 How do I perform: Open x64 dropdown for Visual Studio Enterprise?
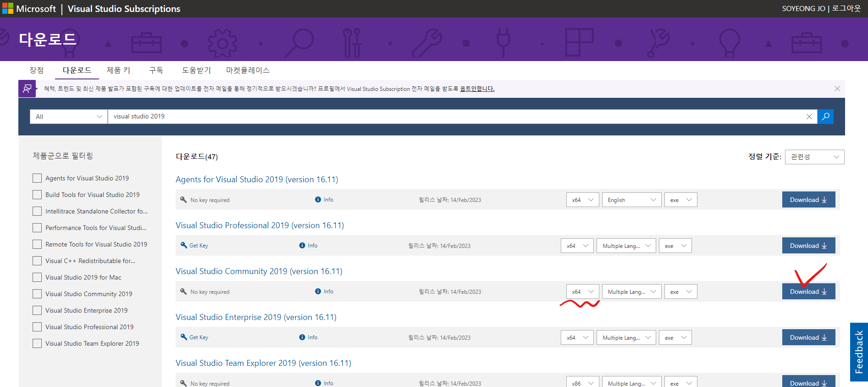[577, 337]
